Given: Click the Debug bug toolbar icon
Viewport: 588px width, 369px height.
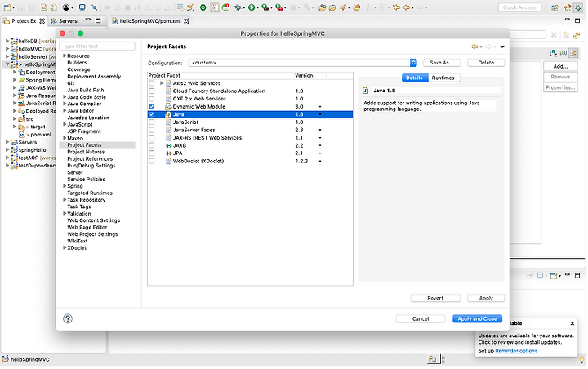Looking at the screenshot, I should click(x=238, y=7).
